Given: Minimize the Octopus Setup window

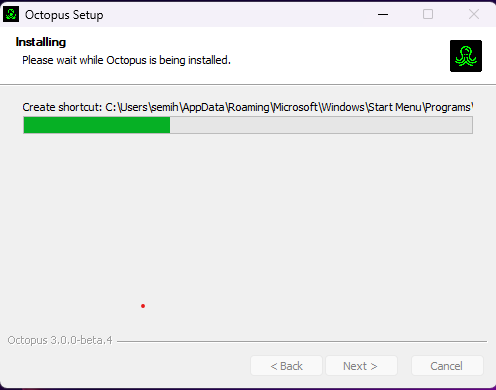Looking at the screenshot, I should [383, 14].
